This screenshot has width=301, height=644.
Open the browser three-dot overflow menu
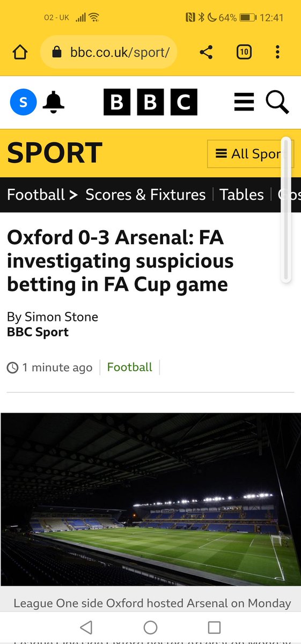coord(277,52)
